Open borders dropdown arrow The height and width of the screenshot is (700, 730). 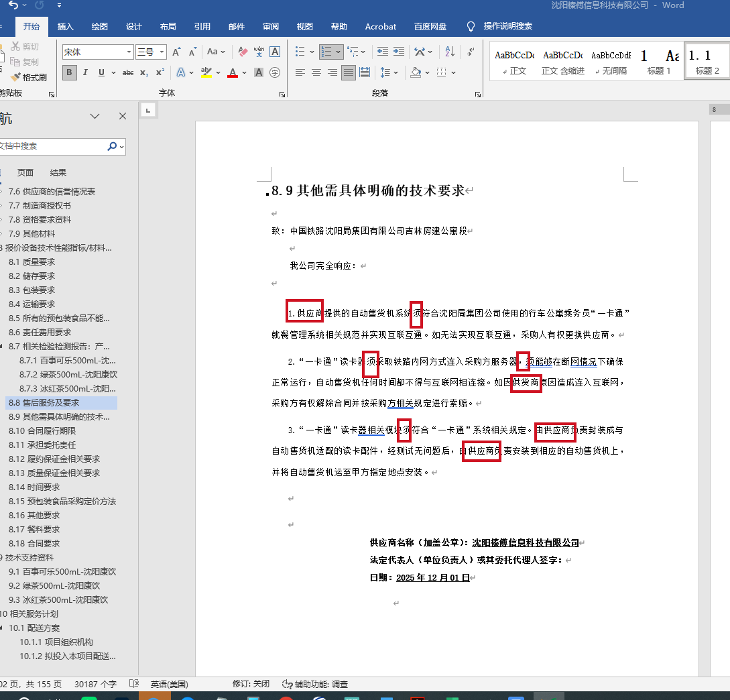(453, 72)
